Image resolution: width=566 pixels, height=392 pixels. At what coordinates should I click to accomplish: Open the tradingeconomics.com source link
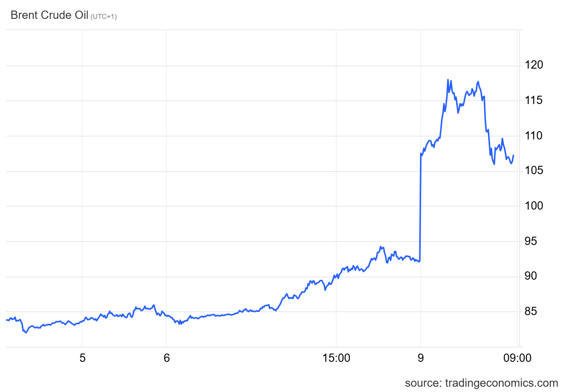point(481,383)
